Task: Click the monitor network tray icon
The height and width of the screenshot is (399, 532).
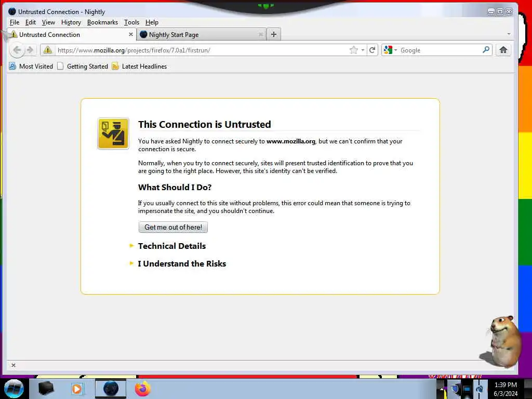Action: (467, 389)
